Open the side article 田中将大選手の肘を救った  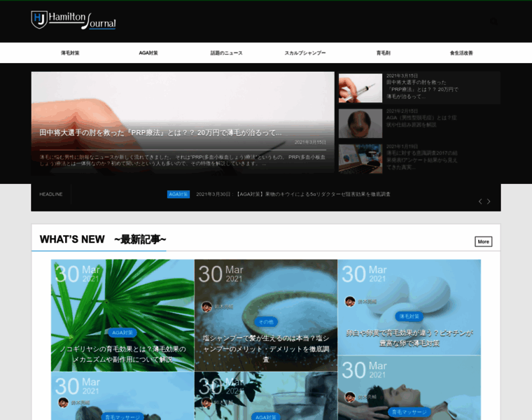coord(422,90)
